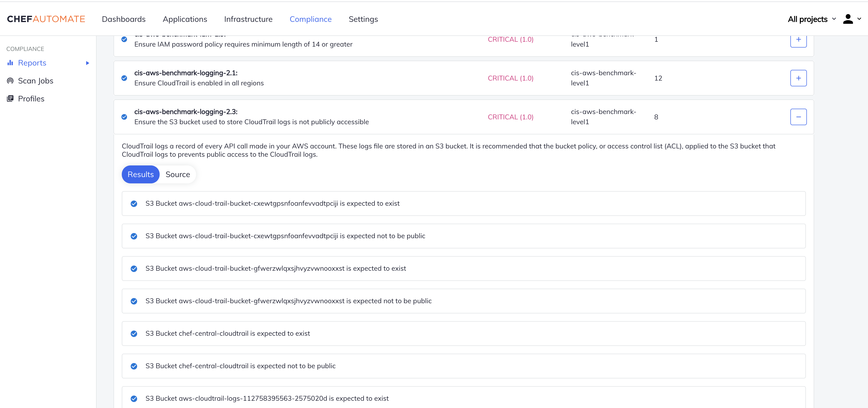Expand the cis-aws-benchmark-logging-2.1 control
The width and height of the screenshot is (868, 408).
pos(798,78)
